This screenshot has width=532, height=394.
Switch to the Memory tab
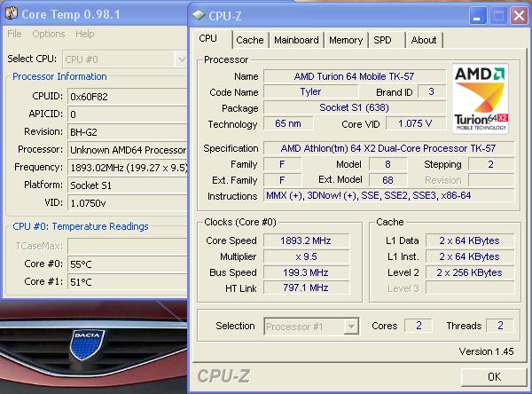(346, 40)
